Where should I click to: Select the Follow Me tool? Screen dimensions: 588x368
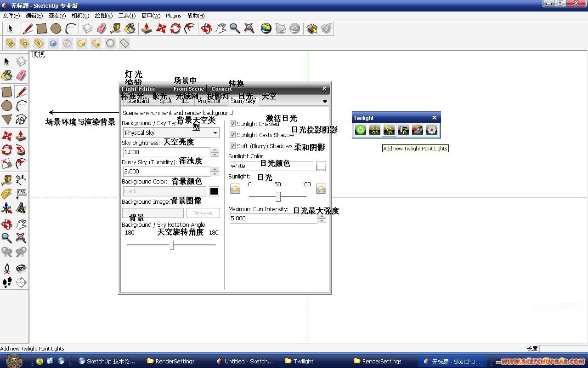click(x=21, y=150)
